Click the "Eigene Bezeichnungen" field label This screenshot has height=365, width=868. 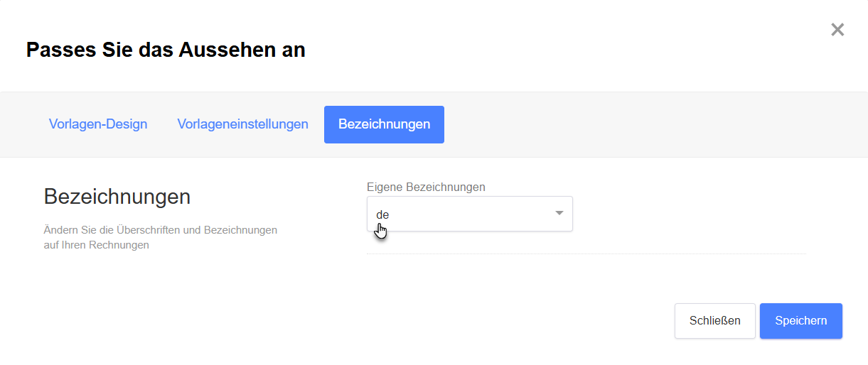(x=426, y=187)
